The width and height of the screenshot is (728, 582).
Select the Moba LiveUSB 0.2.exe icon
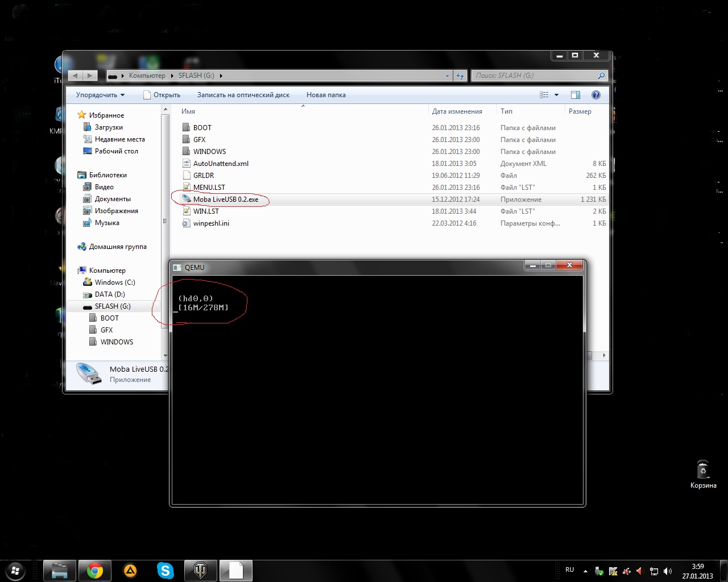186,199
